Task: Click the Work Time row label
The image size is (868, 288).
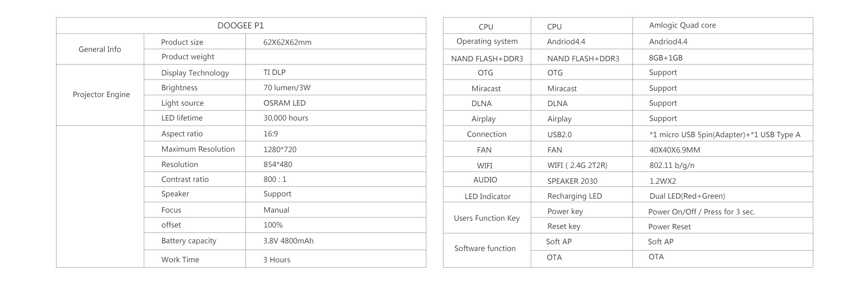Action: click(x=180, y=260)
